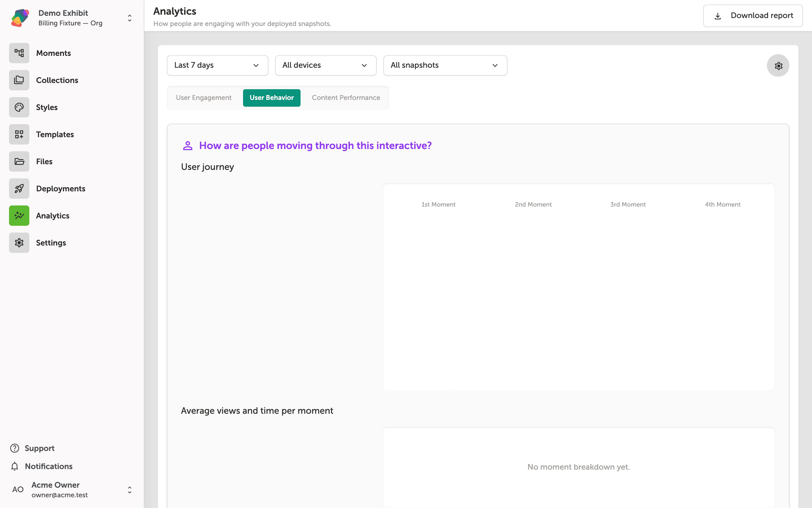Open analytics settings gear button

[x=778, y=65]
